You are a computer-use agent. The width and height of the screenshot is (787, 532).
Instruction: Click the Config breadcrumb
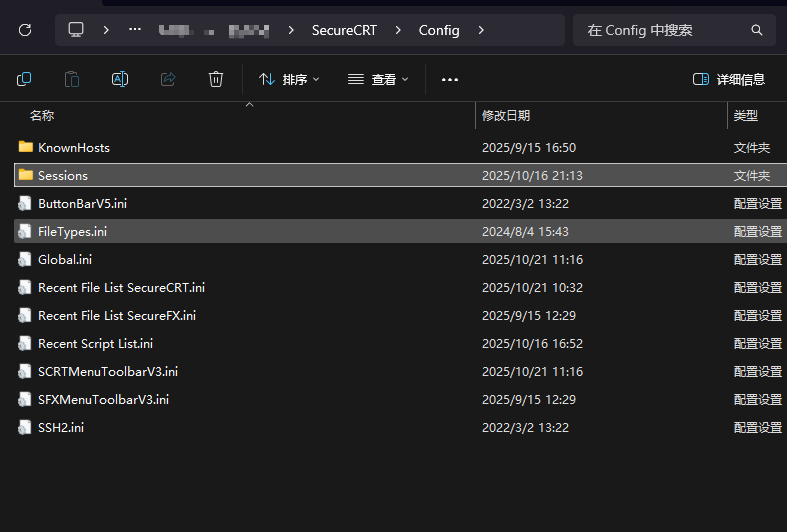pyautogui.click(x=439, y=30)
